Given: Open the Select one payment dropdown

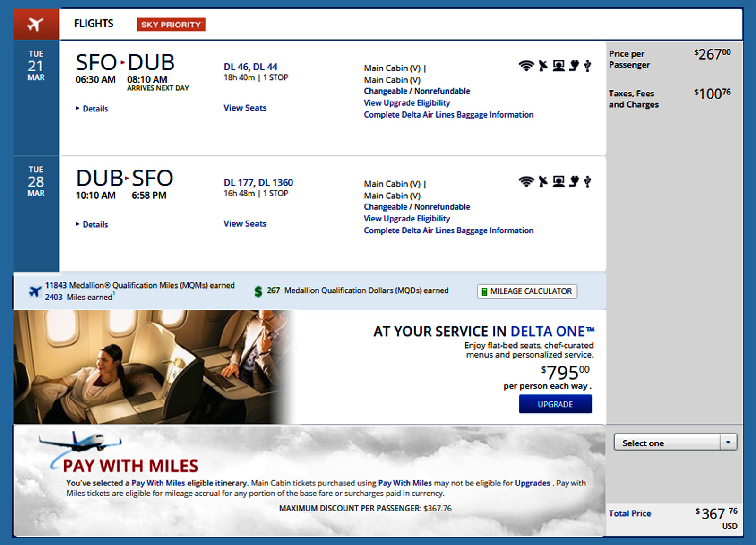Looking at the screenshot, I should tap(675, 443).
